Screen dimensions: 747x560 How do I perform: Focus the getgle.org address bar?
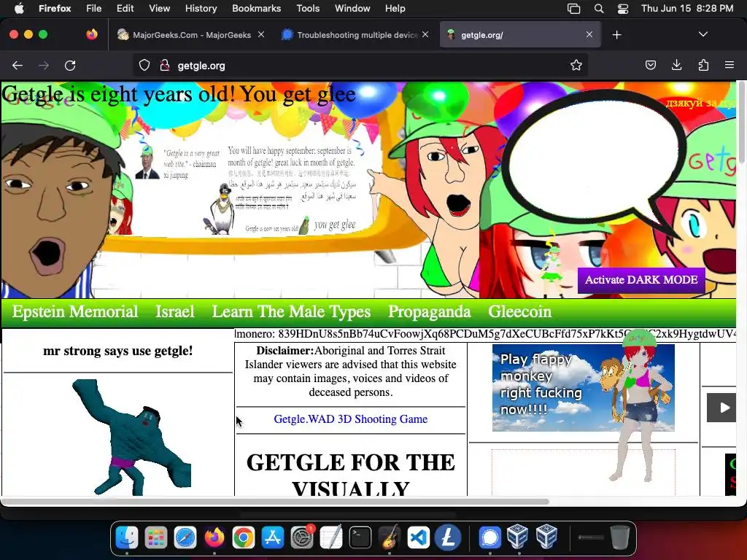[360, 66]
